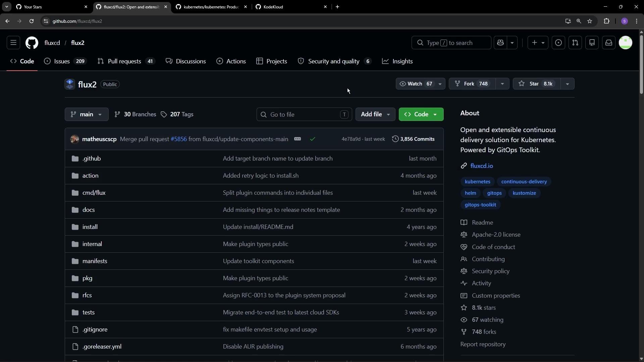Click the Go to file search field

pos(304,115)
